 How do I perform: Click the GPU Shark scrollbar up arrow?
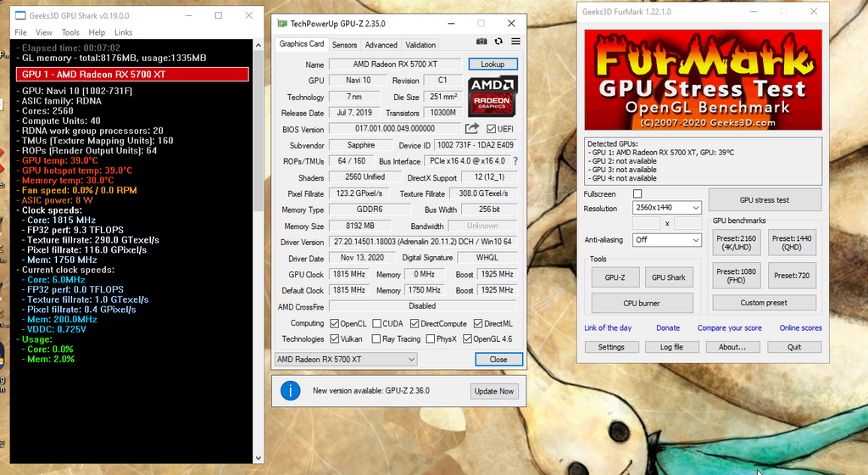click(258, 46)
